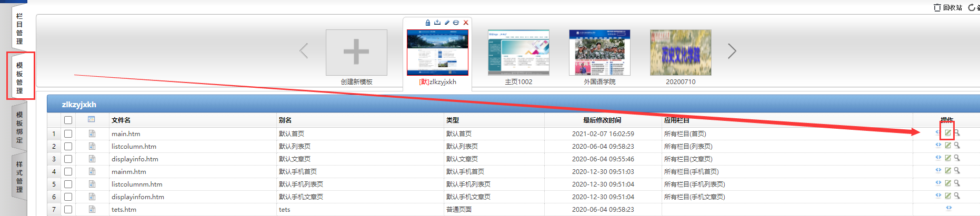Open the recycle bin (回收站)

click(x=948, y=7)
